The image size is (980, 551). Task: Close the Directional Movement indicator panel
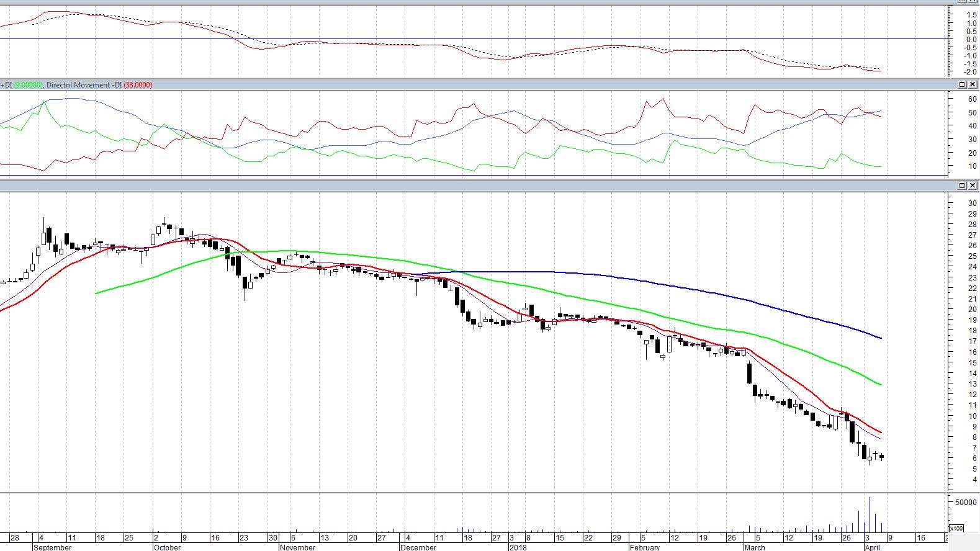(x=973, y=84)
